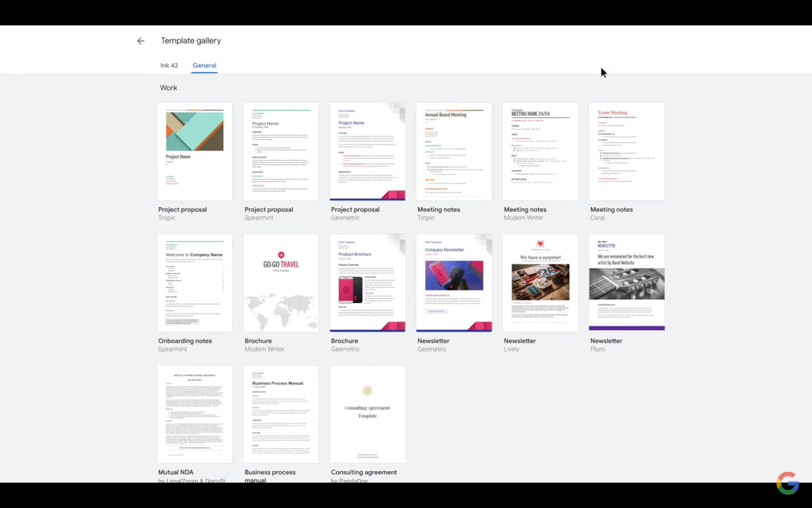The height and width of the screenshot is (508, 812).
Task: Open the Meeting notes Tropic template
Action: [454, 151]
